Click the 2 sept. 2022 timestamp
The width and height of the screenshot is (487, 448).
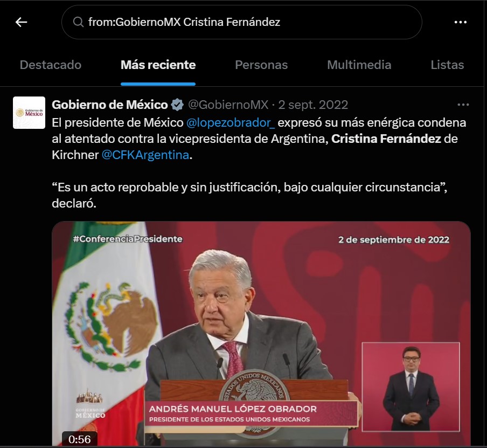pos(313,105)
